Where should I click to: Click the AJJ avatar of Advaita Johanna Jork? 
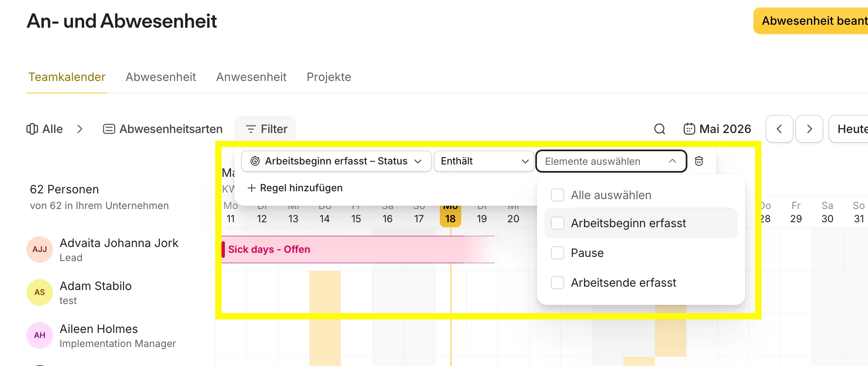pyautogui.click(x=40, y=250)
